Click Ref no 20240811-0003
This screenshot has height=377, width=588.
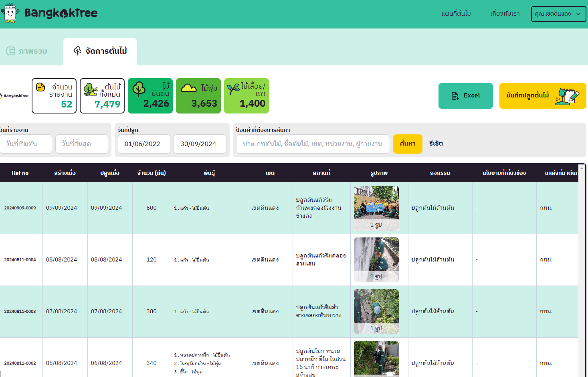pos(20,312)
